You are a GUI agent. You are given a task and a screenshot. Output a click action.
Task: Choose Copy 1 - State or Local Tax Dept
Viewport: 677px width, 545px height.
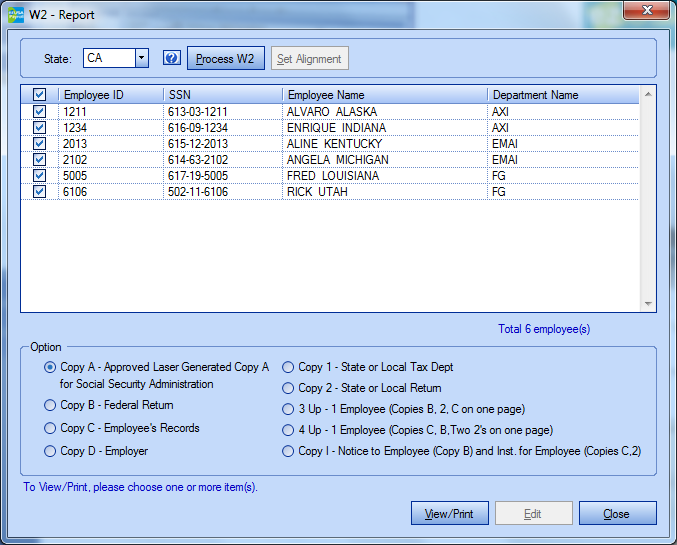pyautogui.click(x=289, y=368)
